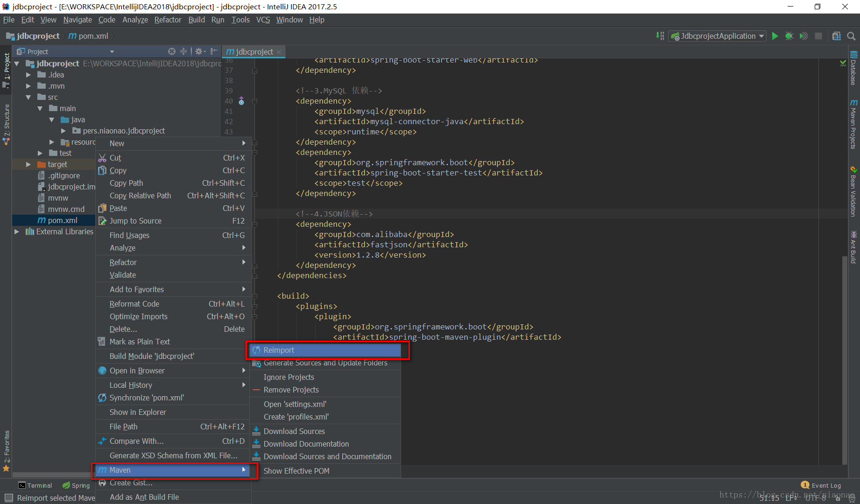Toggle tool window quick access button

8,498
